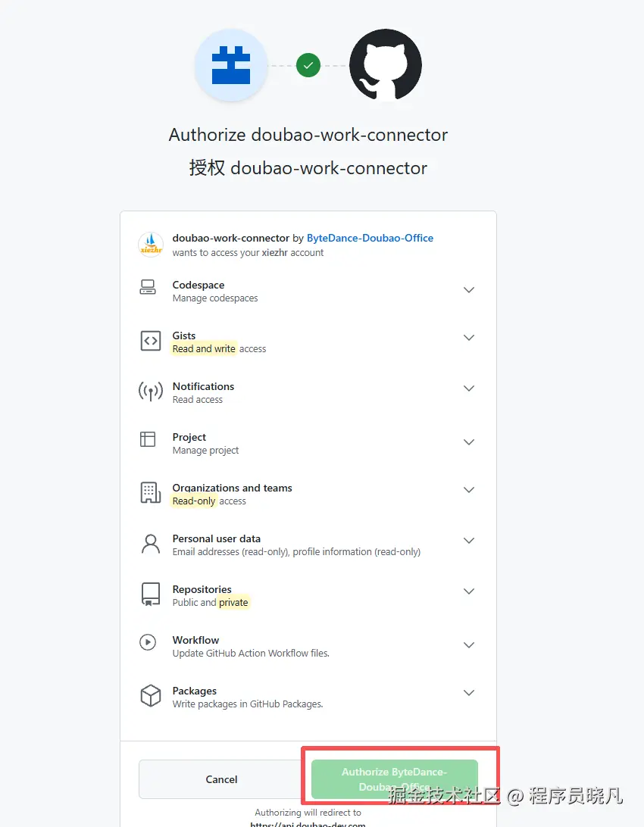Click 'Authorize doubao-work-connector' English title
Screen dimensions: 644x827
coord(308,135)
